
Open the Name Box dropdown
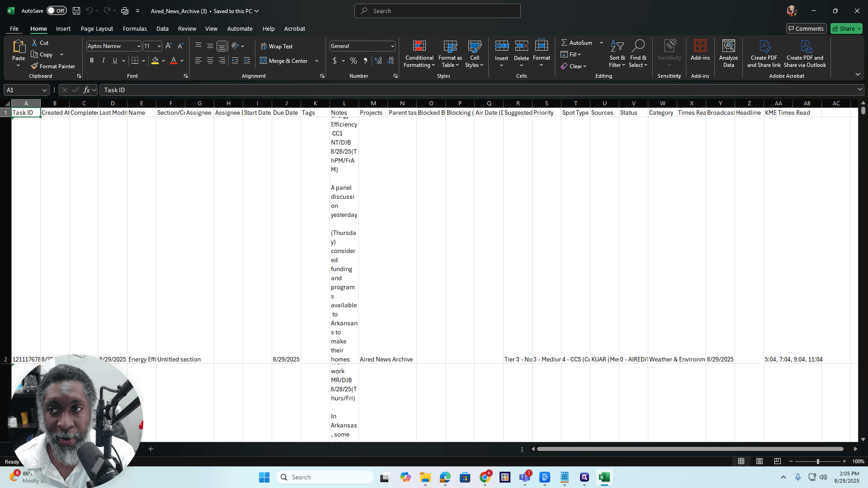point(44,90)
